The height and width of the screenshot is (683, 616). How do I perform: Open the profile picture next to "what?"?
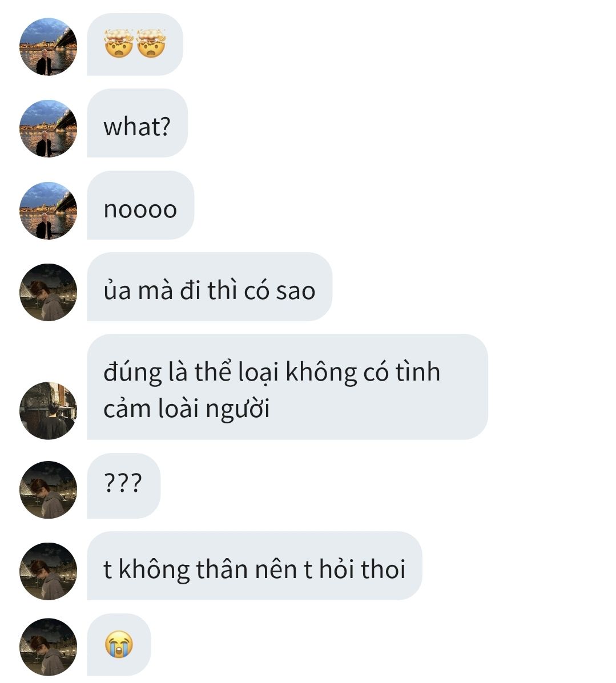tap(49, 128)
